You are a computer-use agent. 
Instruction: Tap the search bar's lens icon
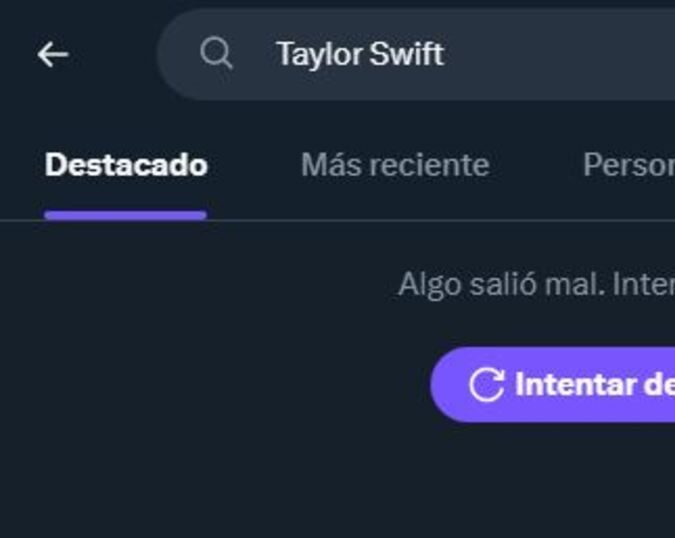point(216,53)
